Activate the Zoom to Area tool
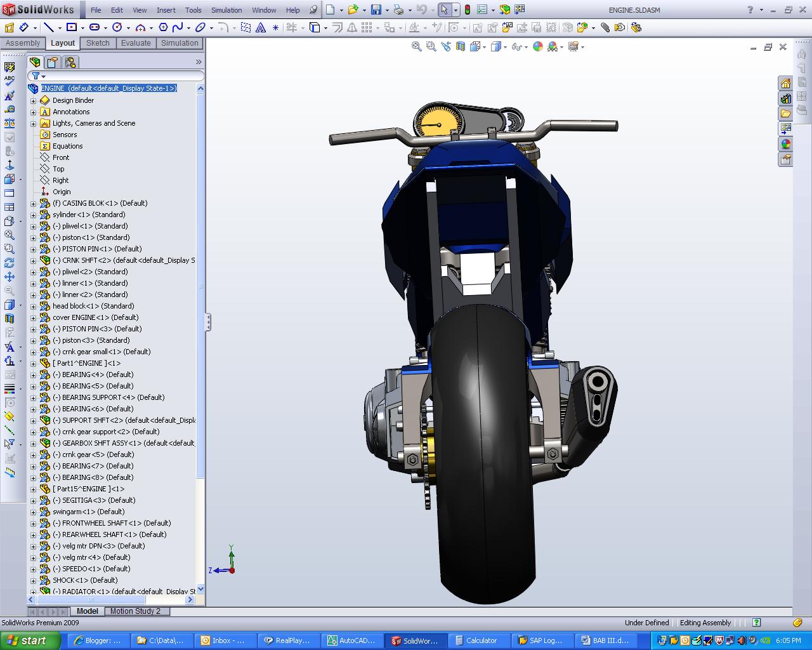This screenshot has height=650, width=812. [431, 46]
